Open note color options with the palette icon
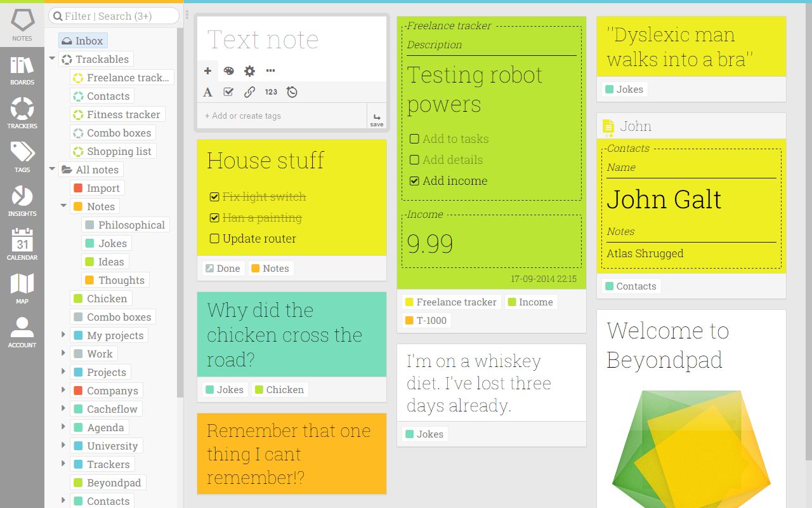 pos(228,71)
